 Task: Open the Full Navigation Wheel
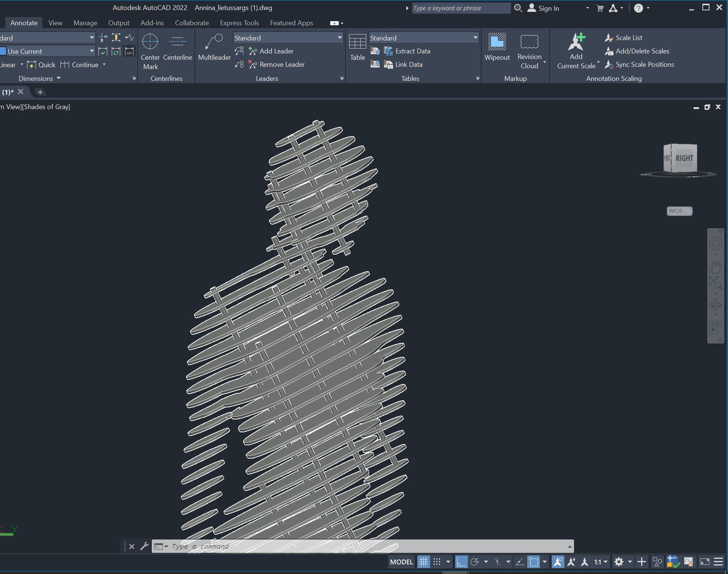[x=715, y=244]
